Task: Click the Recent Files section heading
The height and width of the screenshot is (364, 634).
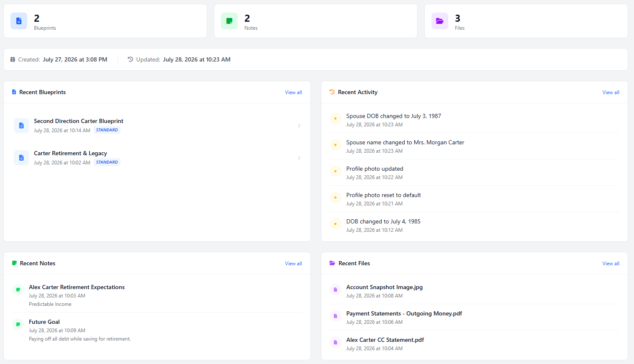Action: click(x=354, y=263)
